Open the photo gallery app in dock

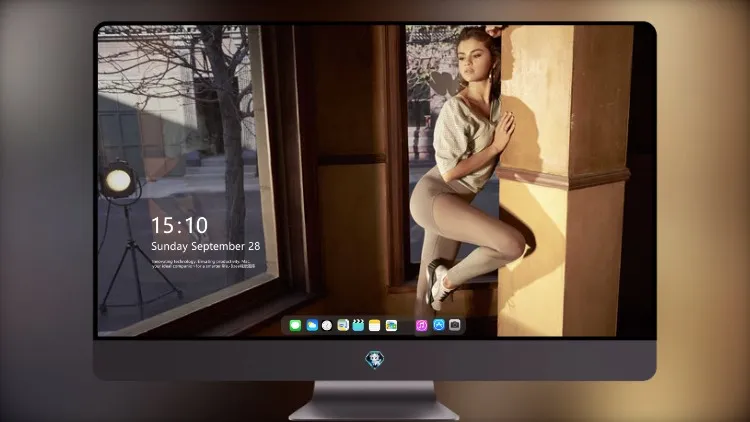391,325
